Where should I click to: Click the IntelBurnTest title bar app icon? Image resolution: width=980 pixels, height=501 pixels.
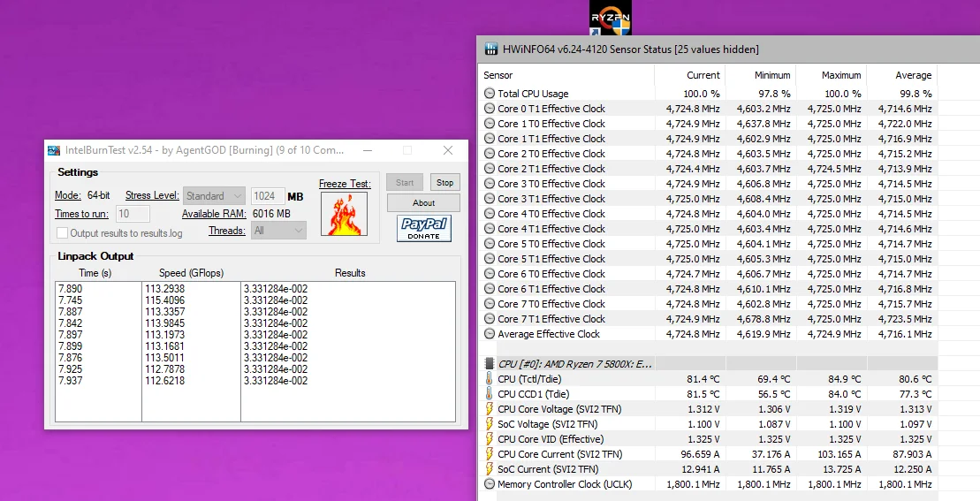pos(55,150)
